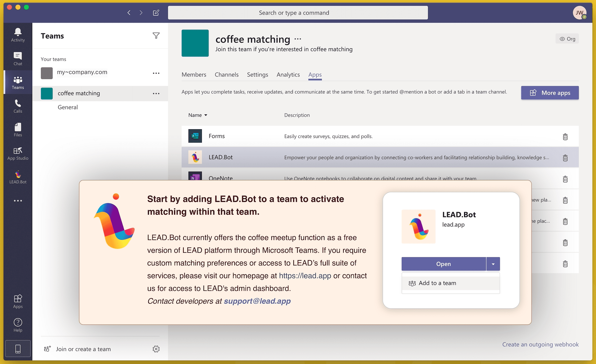
Task: Open the Calls section
Action: (18, 106)
